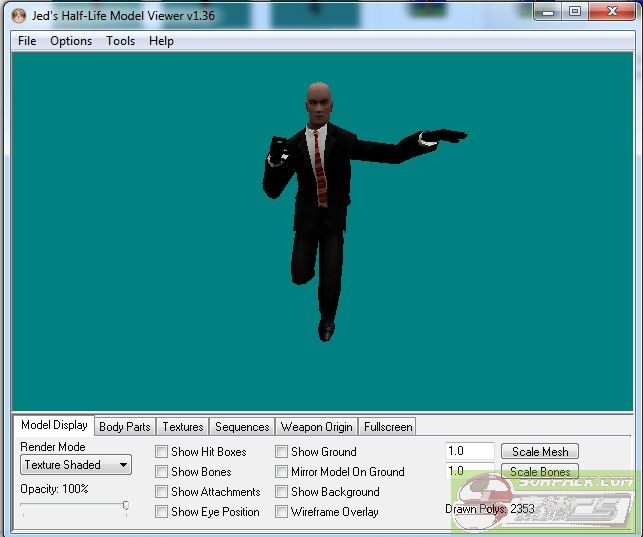This screenshot has width=643, height=537.
Task: Toggle the Show Ground checkbox
Action: coord(282,452)
